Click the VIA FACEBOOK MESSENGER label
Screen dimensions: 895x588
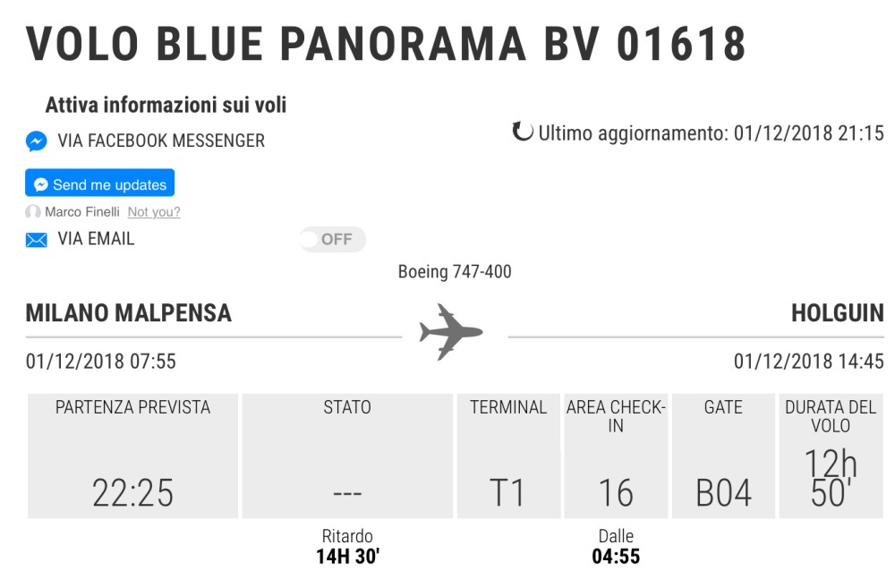[x=161, y=141]
